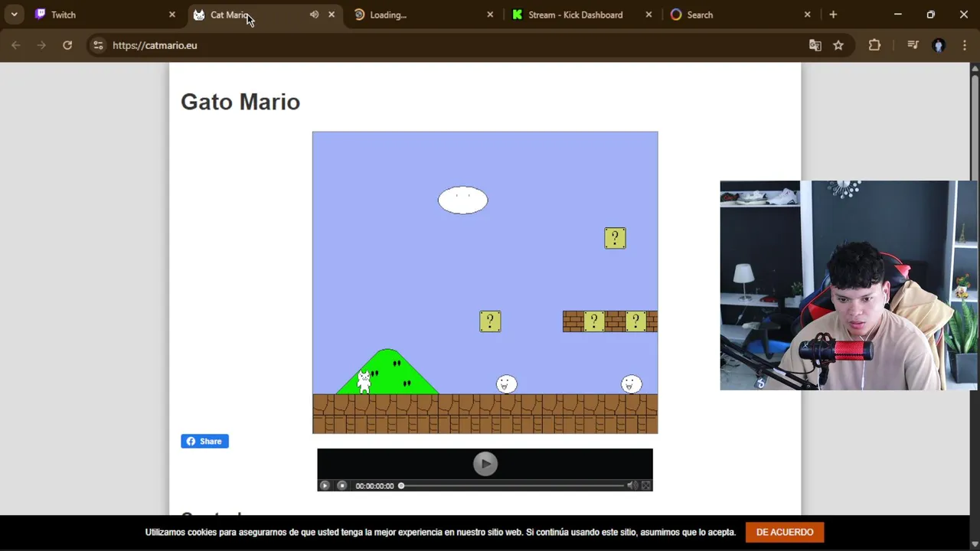The image size is (980, 551).
Task: Go forward to next page
Action: coord(41,45)
